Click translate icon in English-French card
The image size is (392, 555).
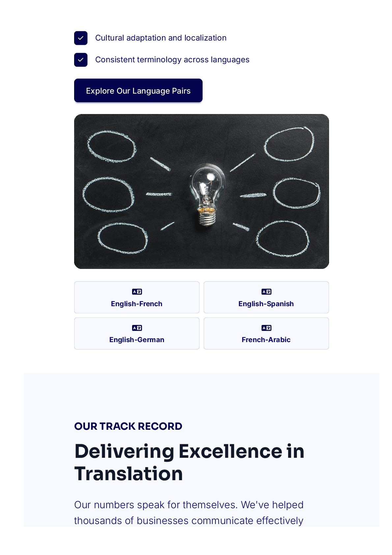click(x=137, y=292)
